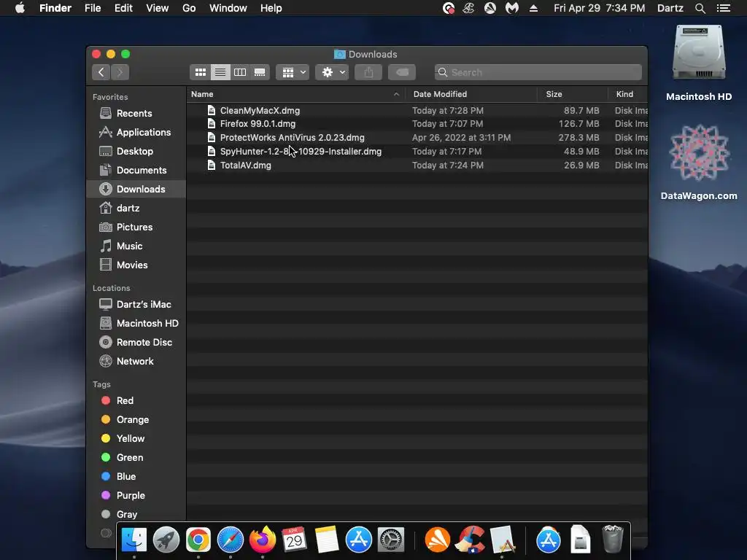Filter by the Purple tag
Image resolution: width=747 pixels, height=560 pixels.
tap(136, 496)
